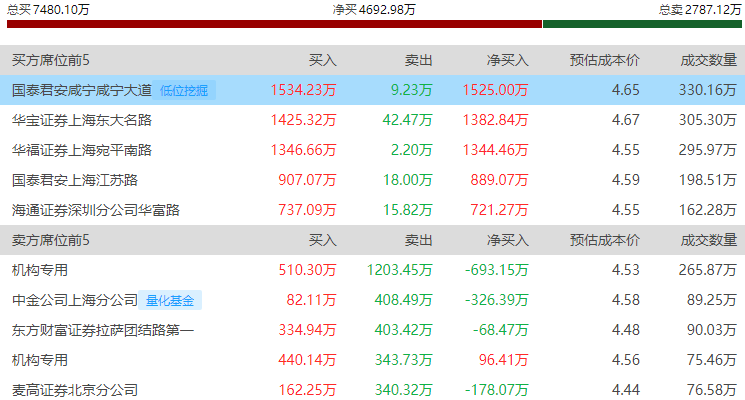Screen dimensions: 745x400
Task: Click 卖出 column header in buyer section
Action: click(419, 60)
